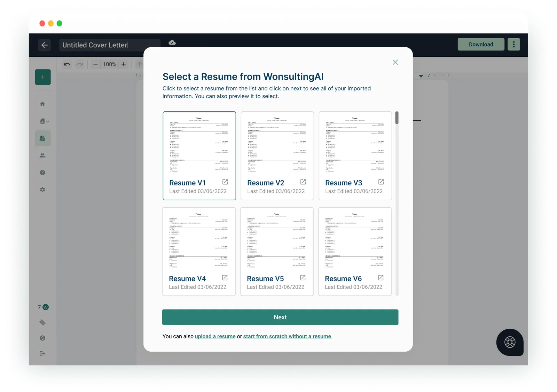Viewport: 557px width, 392px height.
Task: Download the cover letter
Action: 481,45
